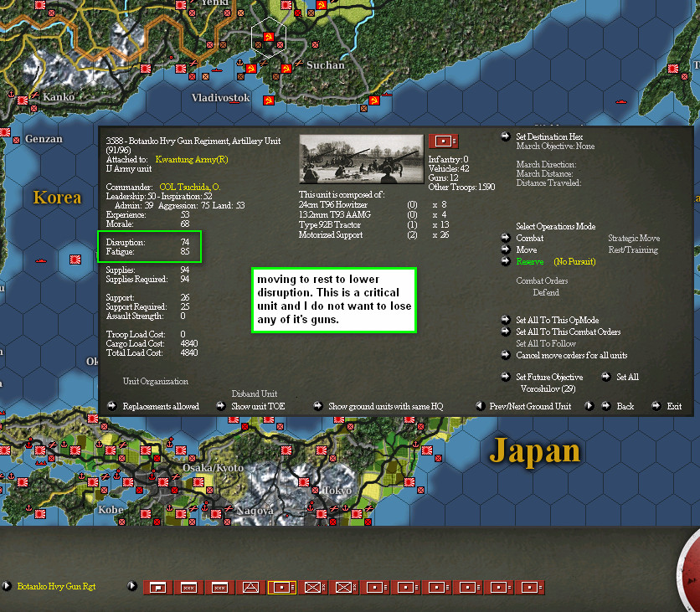Open commander COL Tsuchida, O. link

(190, 187)
